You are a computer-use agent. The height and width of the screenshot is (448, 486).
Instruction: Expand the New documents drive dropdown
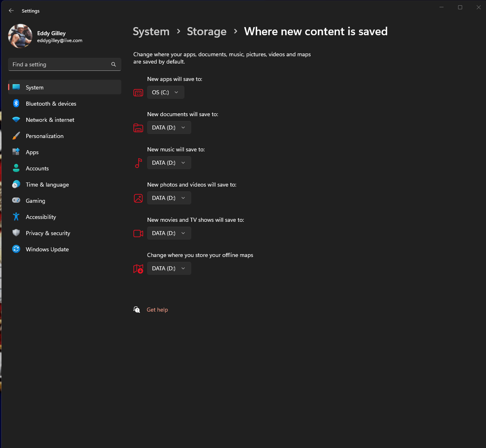point(169,127)
